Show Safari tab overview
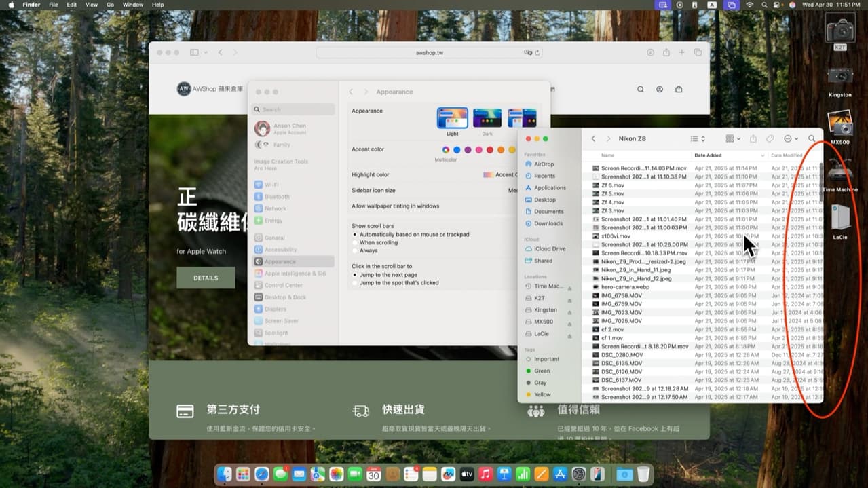 click(698, 52)
